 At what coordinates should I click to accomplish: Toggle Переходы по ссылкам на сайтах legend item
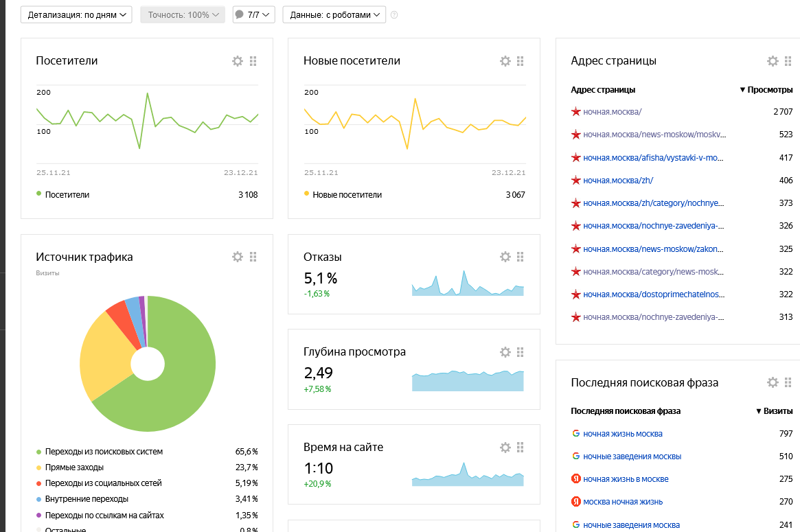pyautogui.click(x=100, y=515)
